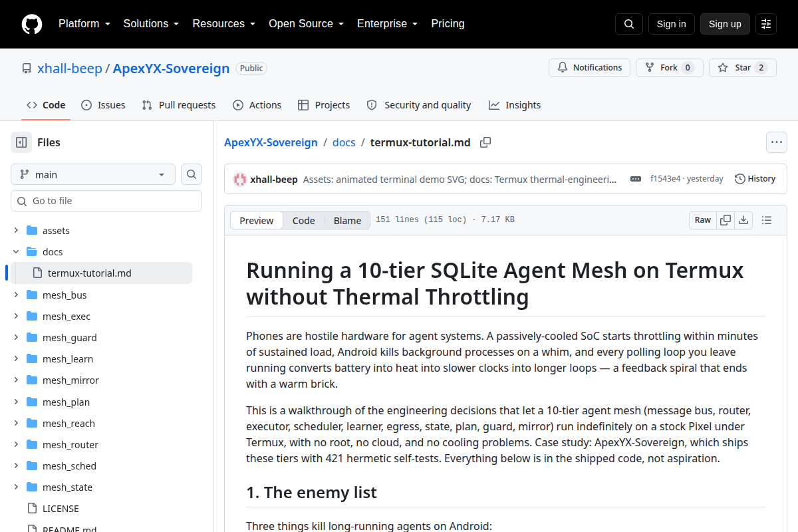The height and width of the screenshot is (532, 798).
Task: Open the Security and quality tab
Action: [x=419, y=105]
